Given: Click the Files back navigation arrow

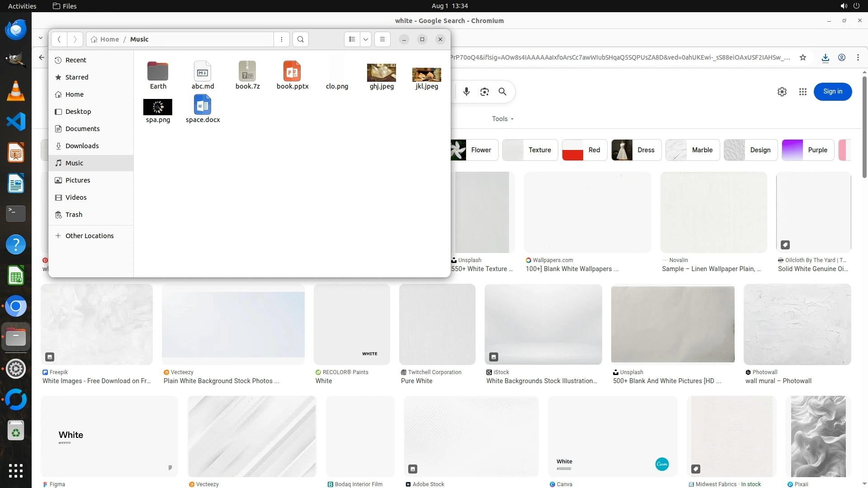Looking at the screenshot, I should [x=59, y=39].
